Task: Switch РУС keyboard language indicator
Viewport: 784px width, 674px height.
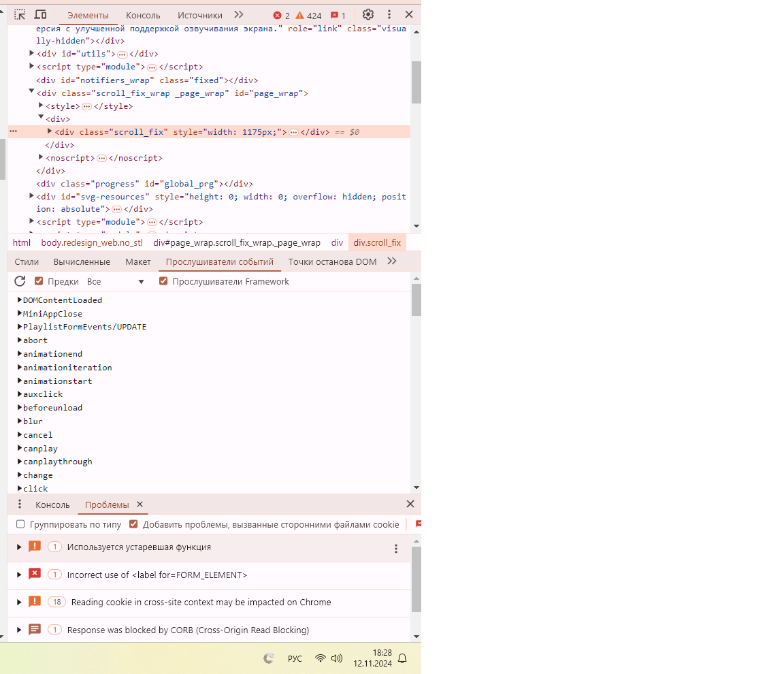Action: pyautogui.click(x=295, y=658)
